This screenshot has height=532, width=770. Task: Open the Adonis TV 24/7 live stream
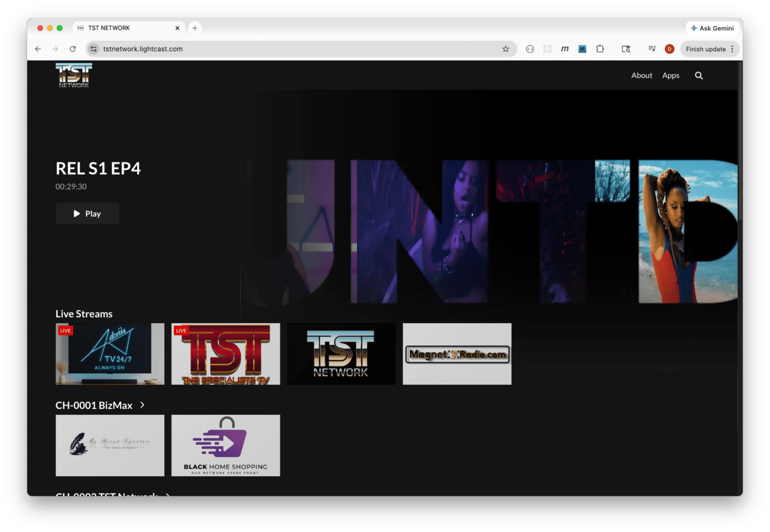coord(110,354)
